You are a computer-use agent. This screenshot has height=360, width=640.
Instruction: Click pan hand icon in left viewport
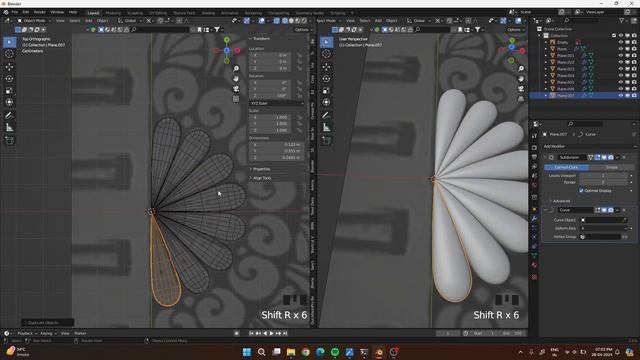[236, 78]
